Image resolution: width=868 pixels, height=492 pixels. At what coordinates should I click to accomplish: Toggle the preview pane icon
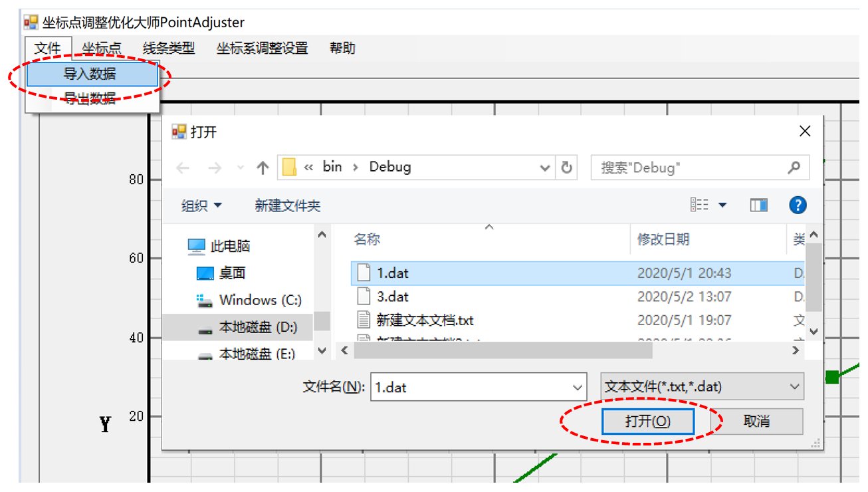tap(759, 205)
